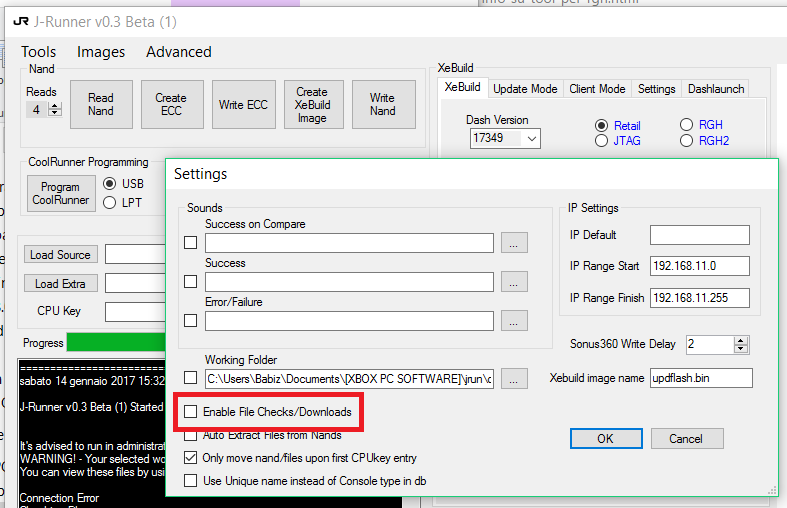Browse for Success sound file
The width and height of the screenshot is (787, 508).
point(514,282)
